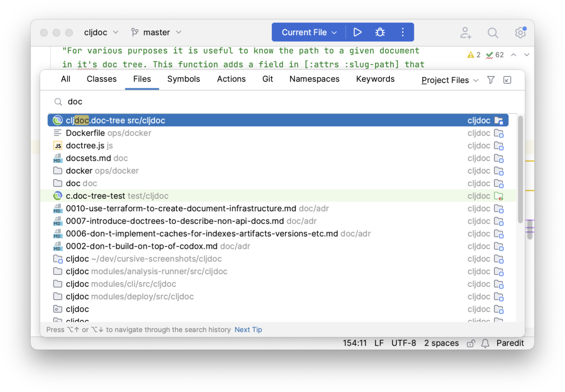This screenshot has width=565, height=392.
Task: Click the search magnifier in query field
Action: [58, 102]
